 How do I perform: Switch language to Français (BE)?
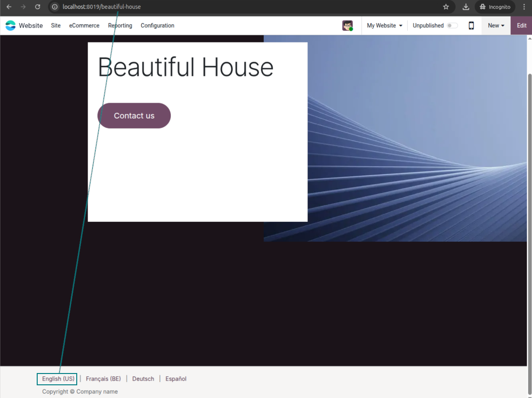tap(103, 379)
